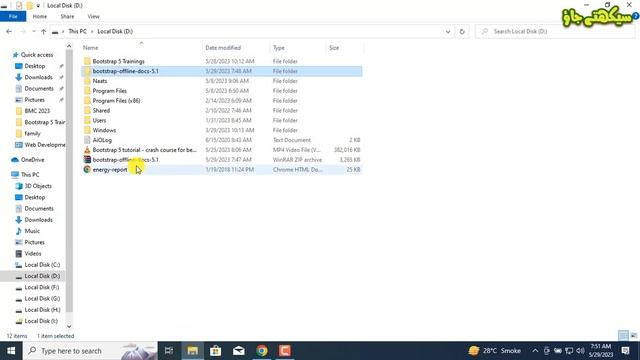Sort by Name column header
The height and width of the screenshot is (360, 640).
coord(91,48)
